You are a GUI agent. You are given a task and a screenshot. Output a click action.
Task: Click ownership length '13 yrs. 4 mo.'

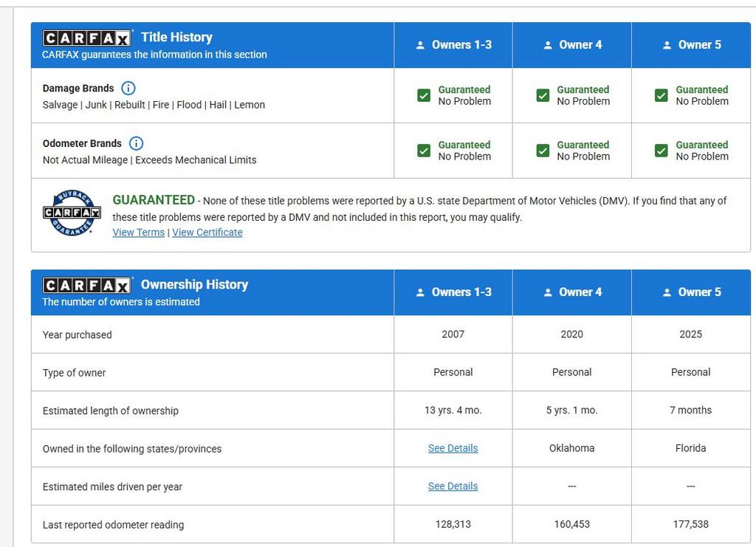(x=453, y=410)
